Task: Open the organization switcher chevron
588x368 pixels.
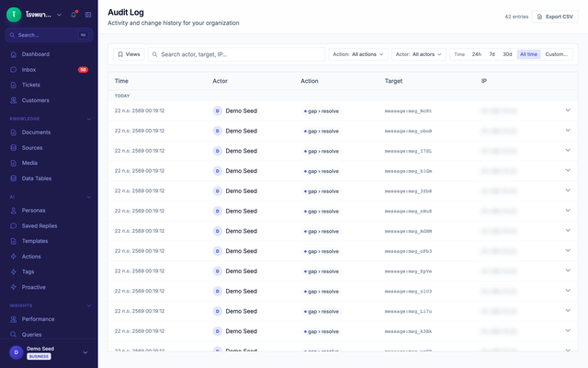Action: pyautogui.click(x=59, y=15)
